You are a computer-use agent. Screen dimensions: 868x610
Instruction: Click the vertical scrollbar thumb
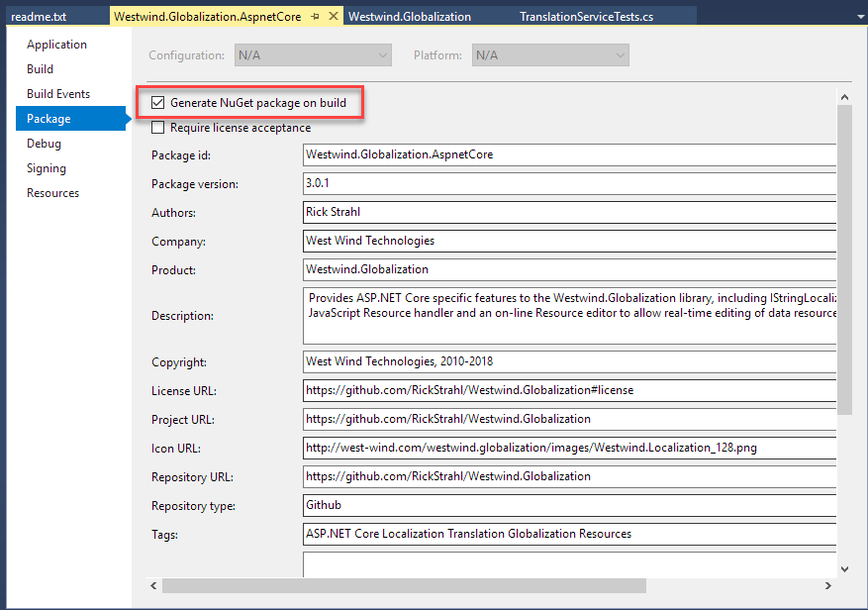[x=844, y=259]
